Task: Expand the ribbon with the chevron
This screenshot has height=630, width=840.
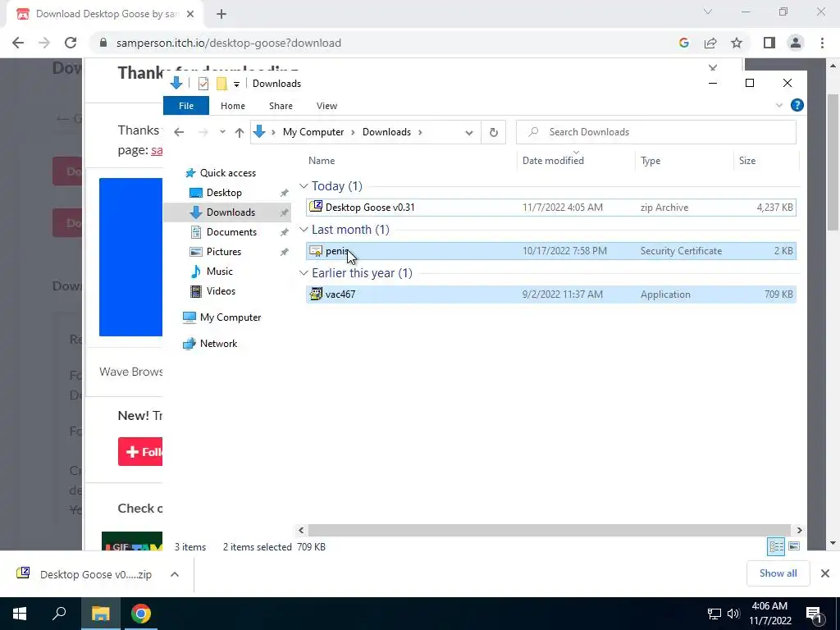Action: point(779,105)
